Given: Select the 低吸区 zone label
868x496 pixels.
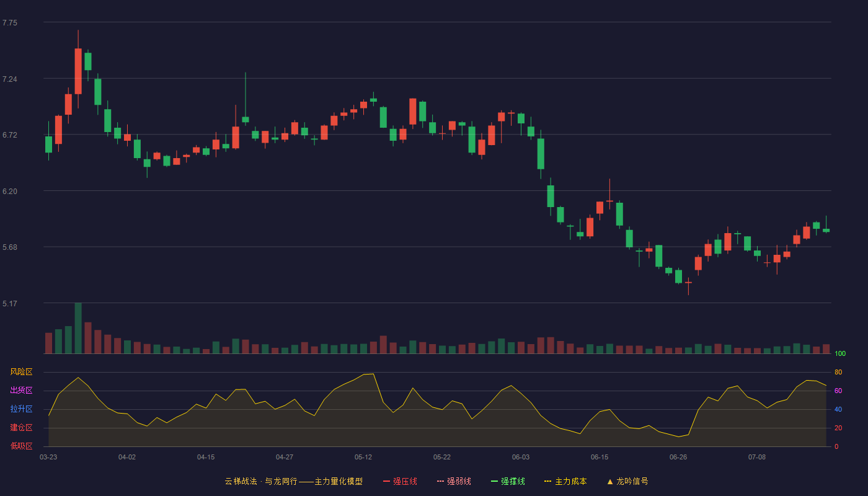Looking at the screenshot, I should click(22, 446).
